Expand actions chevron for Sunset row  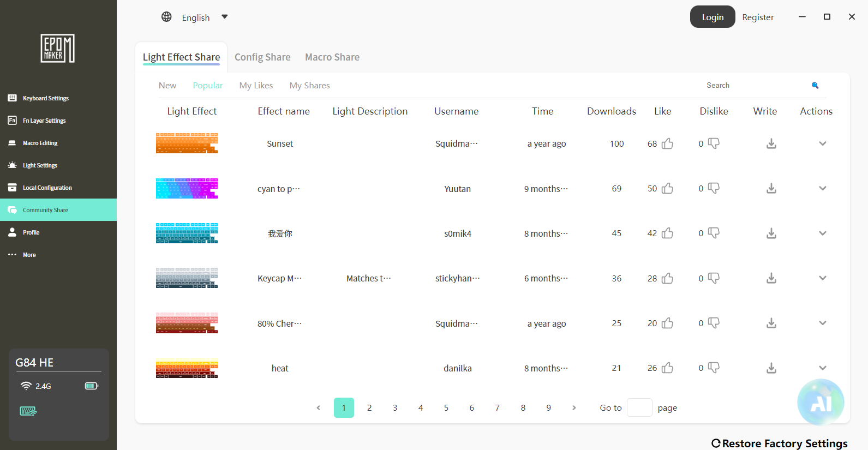(823, 143)
